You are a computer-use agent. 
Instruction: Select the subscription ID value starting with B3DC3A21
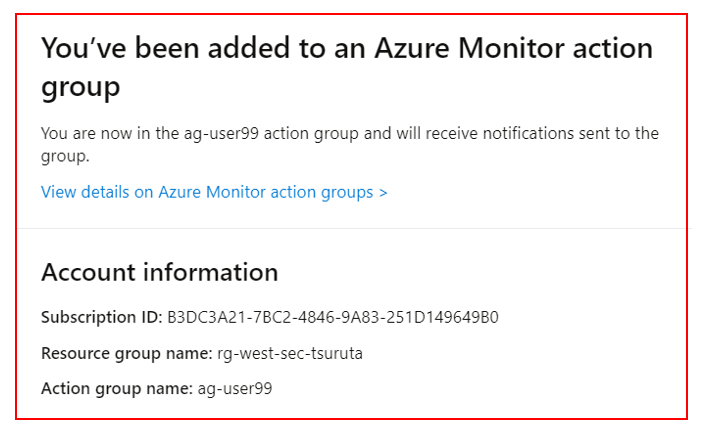333,318
